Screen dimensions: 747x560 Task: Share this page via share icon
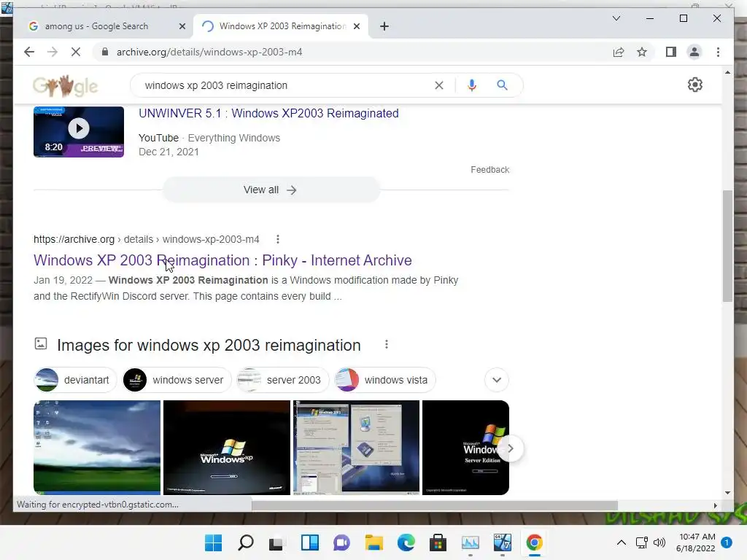point(619,52)
